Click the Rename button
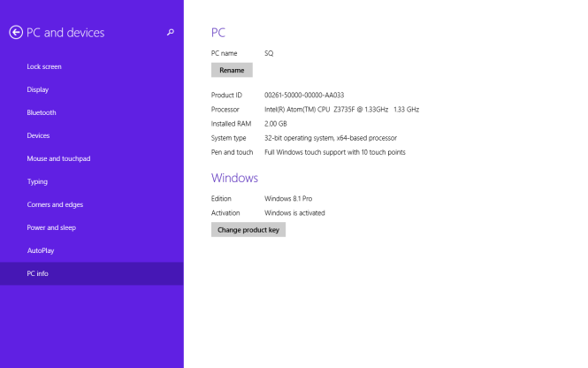Viewport: 588px width, 368px height. (x=232, y=70)
